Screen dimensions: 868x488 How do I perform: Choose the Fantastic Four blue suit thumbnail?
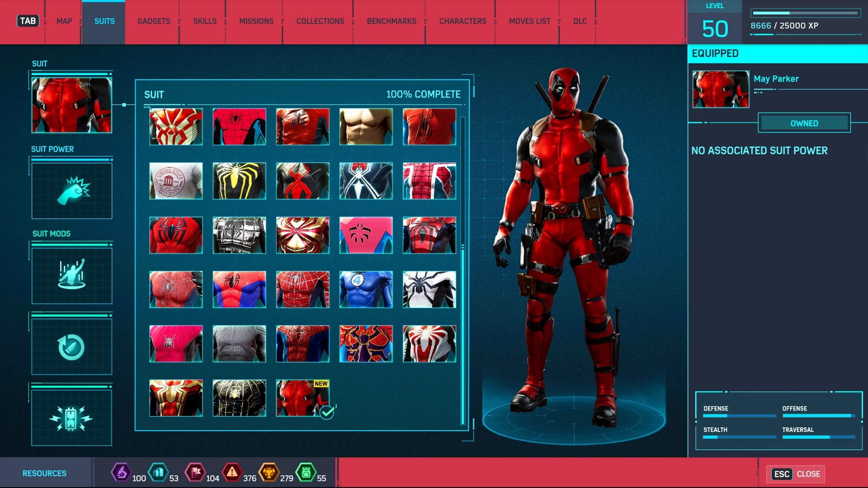tap(366, 289)
